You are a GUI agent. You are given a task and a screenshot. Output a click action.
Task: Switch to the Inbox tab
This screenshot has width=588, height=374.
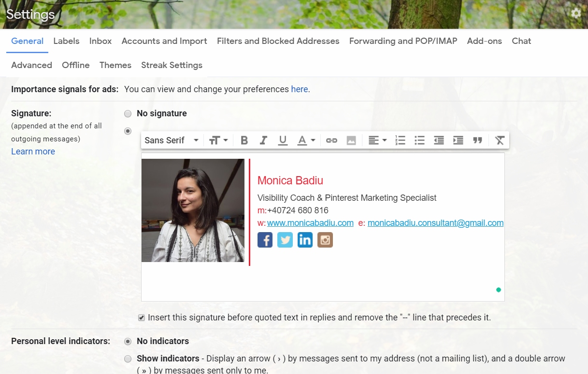[100, 41]
